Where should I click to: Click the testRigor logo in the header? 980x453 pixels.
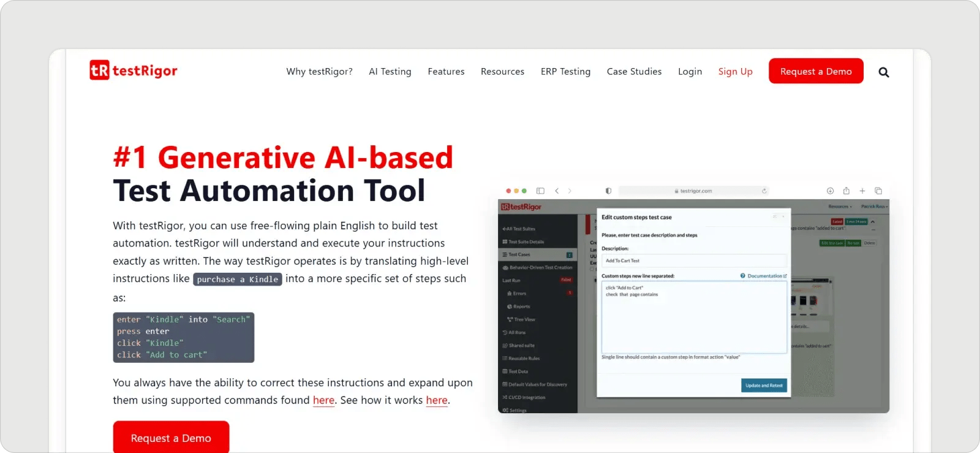(x=134, y=70)
